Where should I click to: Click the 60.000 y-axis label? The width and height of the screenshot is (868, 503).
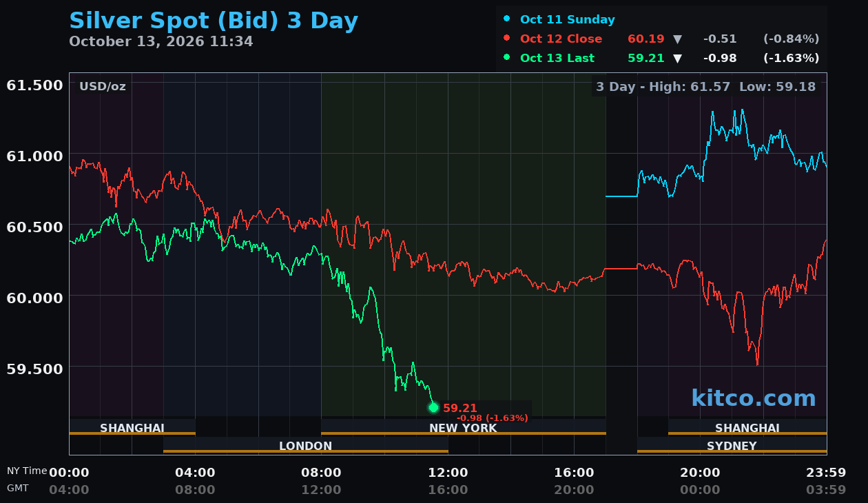34,298
